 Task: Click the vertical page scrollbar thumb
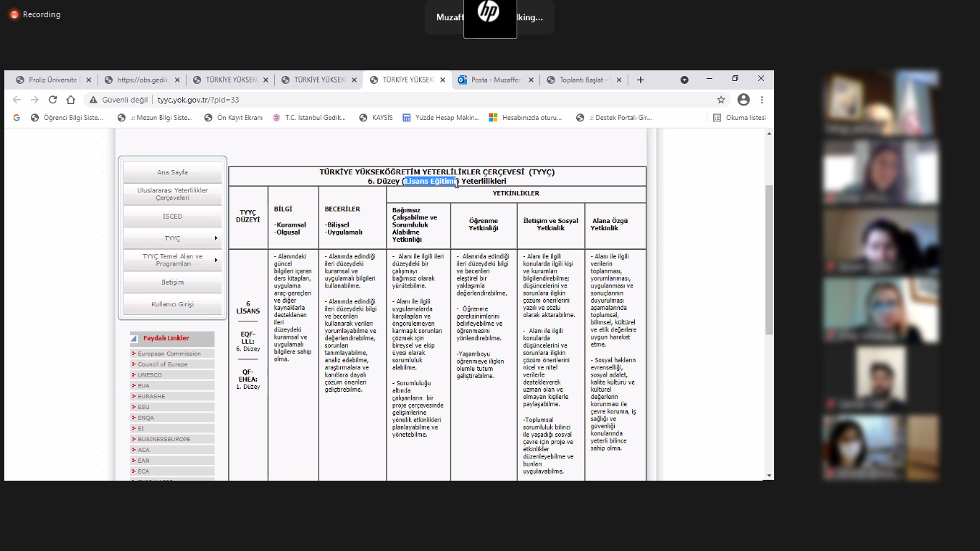pos(770,259)
